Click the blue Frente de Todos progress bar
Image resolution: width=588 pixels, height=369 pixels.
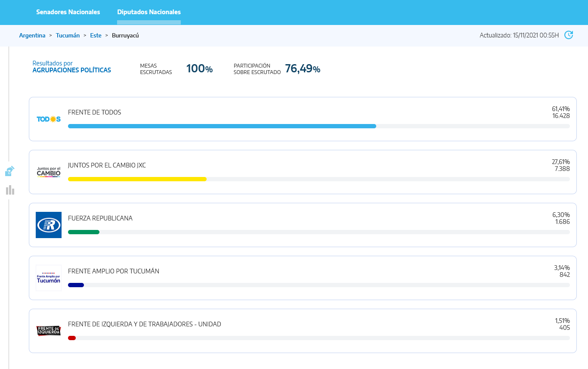click(222, 126)
